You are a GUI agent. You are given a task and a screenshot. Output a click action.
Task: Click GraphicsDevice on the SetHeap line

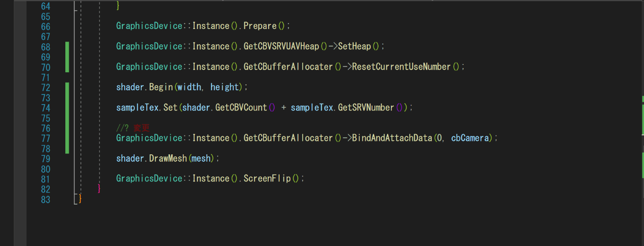[x=149, y=46]
